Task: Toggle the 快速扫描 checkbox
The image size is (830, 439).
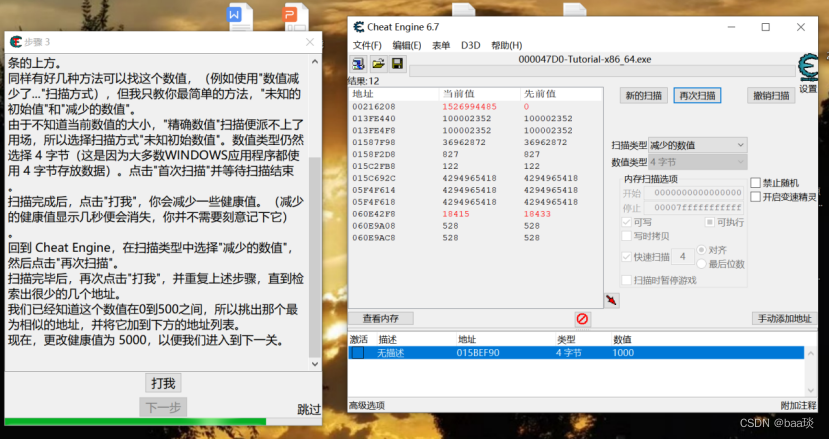Action: pos(626,257)
